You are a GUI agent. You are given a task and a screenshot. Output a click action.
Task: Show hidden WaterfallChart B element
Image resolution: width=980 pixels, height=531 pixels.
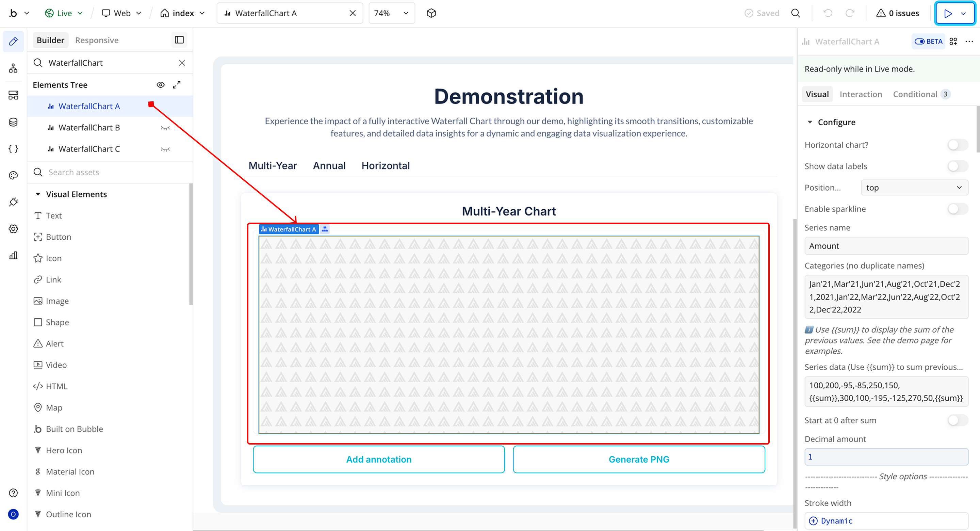coord(165,128)
